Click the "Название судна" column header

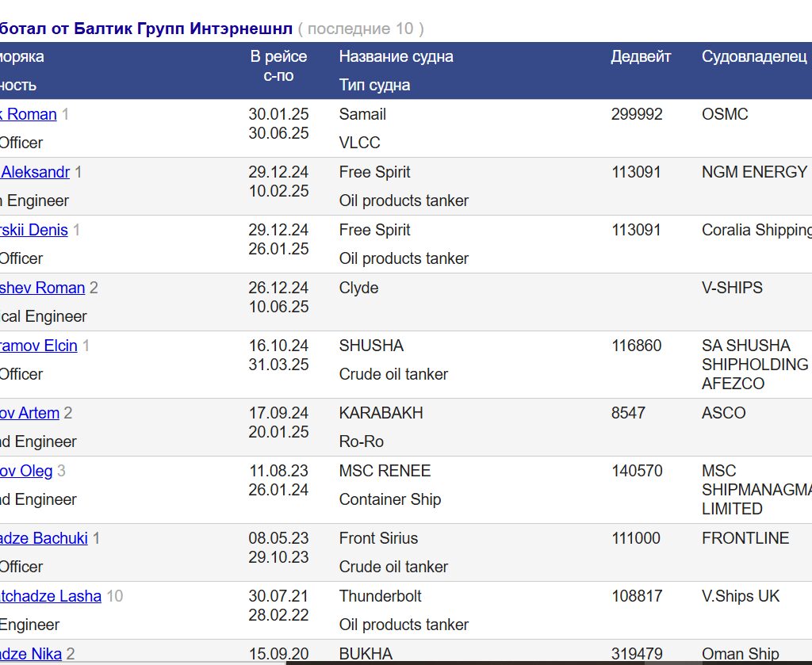click(x=396, y=56)
